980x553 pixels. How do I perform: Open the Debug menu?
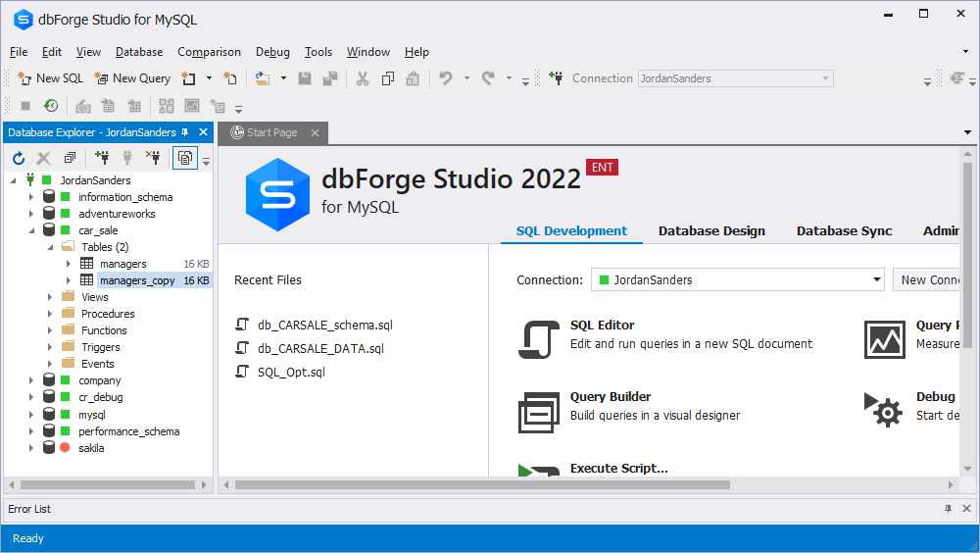click(x=272, y=52)
